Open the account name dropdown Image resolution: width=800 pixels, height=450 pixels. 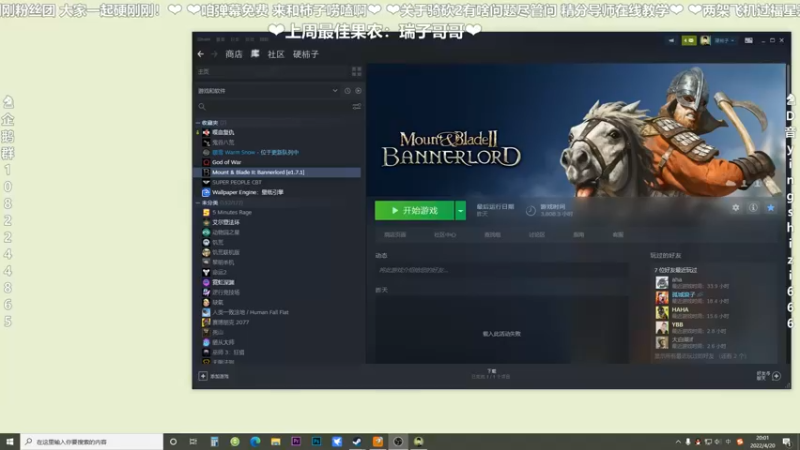pos(724,40)
